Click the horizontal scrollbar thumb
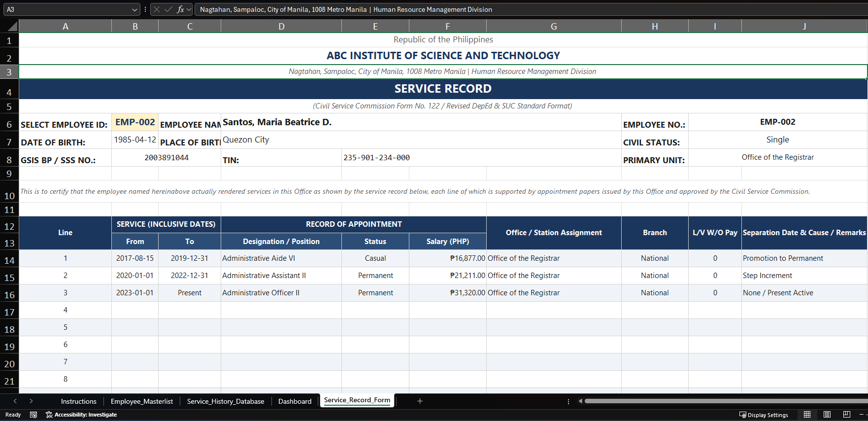 (726, 401)
